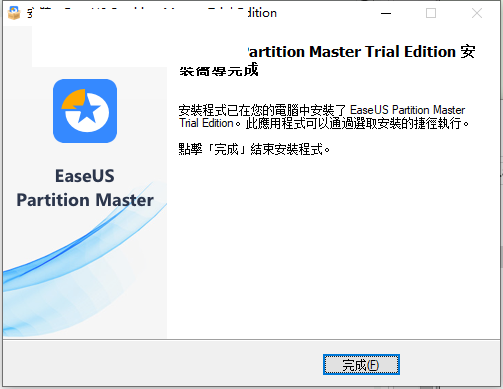Click the 完成(F) finish button
This screenshot has height=389, width=503.
pos(361,365)
